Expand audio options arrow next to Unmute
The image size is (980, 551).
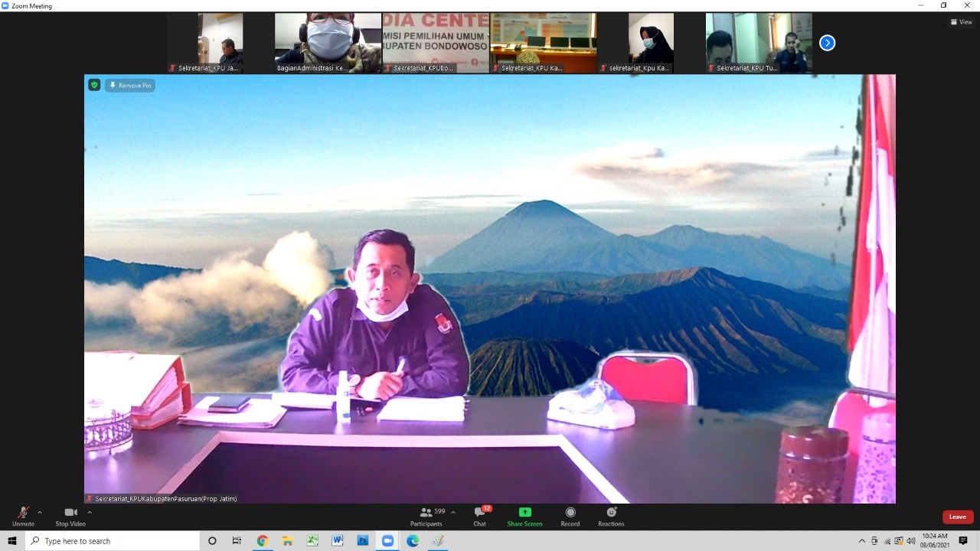point(40,512)
